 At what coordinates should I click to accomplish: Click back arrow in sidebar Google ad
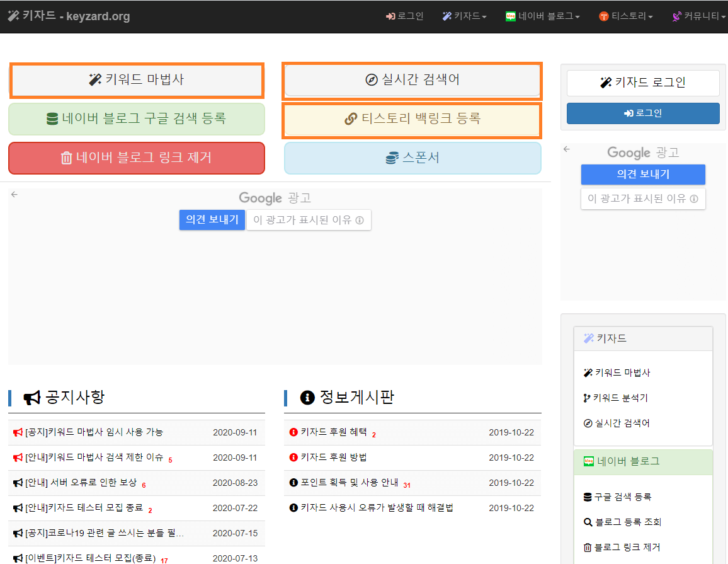pyautogui.click(x=566, y=149)
